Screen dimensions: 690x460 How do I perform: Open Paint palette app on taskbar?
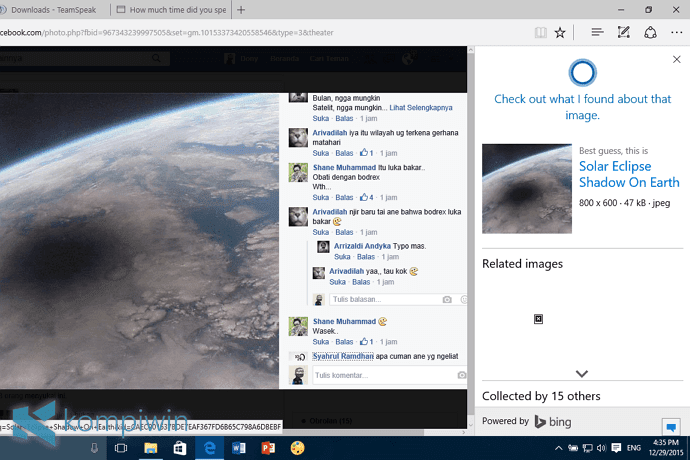297,448
